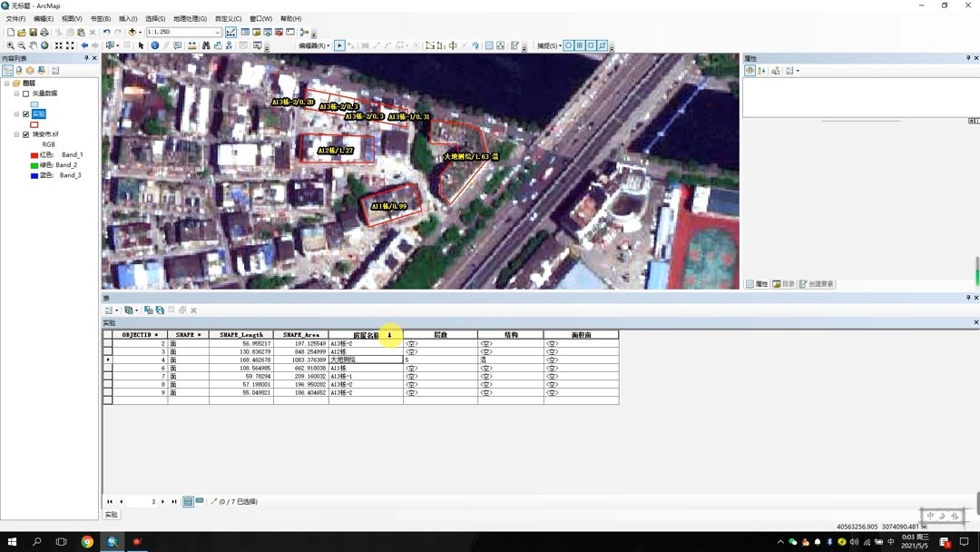Image resolution: width=980 pixels, height=552 pixels.
Task: Activate the Pan hand tool
Action: tap(34, 45)
